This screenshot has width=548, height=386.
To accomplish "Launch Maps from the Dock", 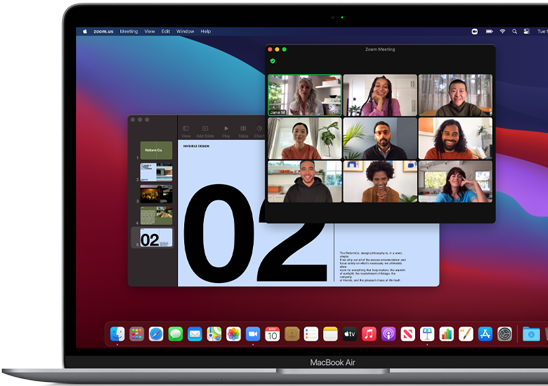I will click(214, 334).
